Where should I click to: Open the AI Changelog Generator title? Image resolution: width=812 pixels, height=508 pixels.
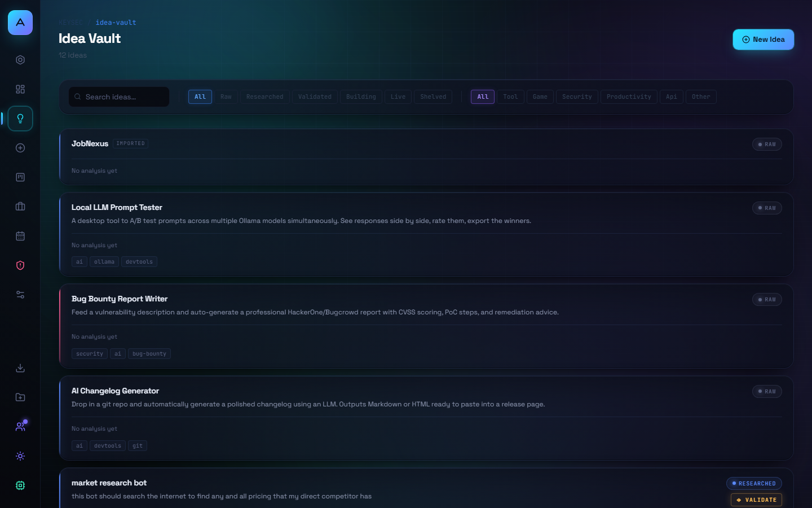click(x=115, y=391)
